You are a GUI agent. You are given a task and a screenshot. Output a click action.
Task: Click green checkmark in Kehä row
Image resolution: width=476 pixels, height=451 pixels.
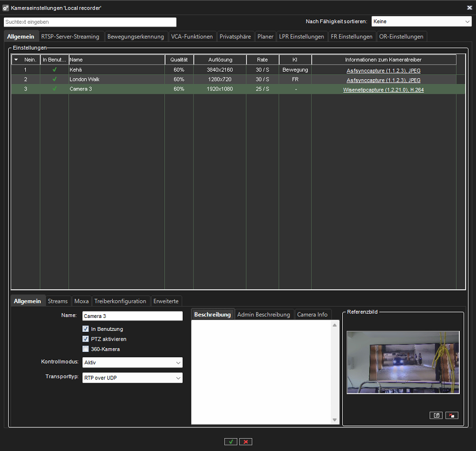point(54,70)
